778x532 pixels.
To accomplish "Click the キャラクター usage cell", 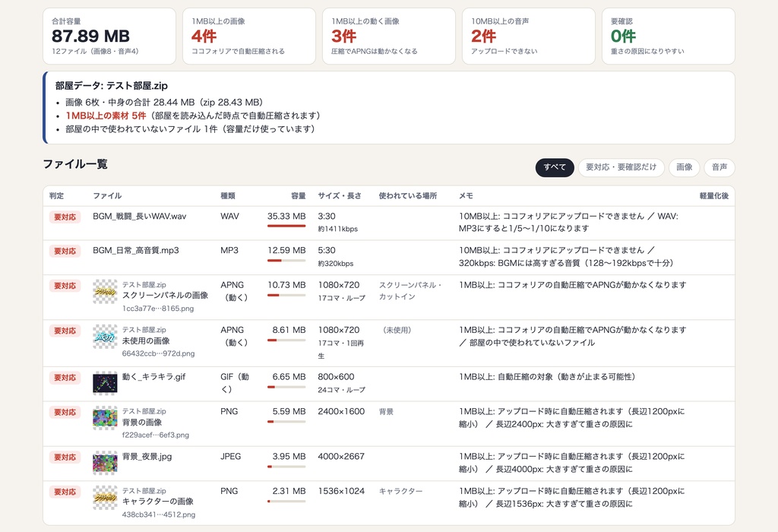I will [x=401, y=491].
